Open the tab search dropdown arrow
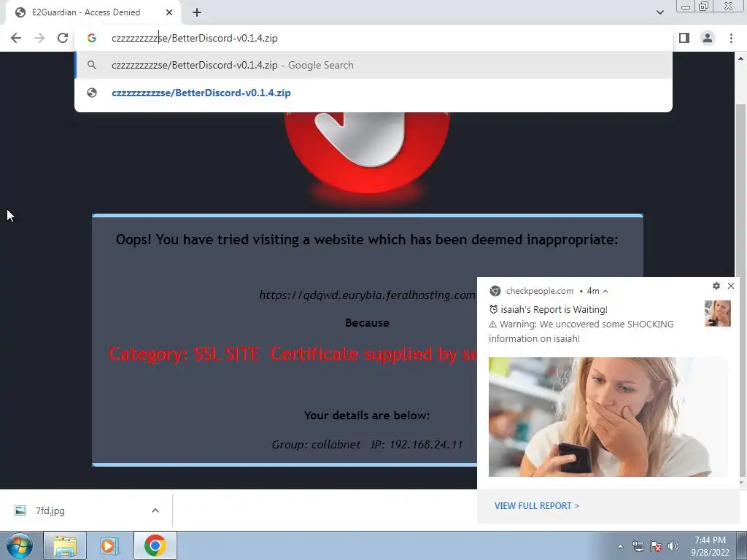 tap(659, 12)
